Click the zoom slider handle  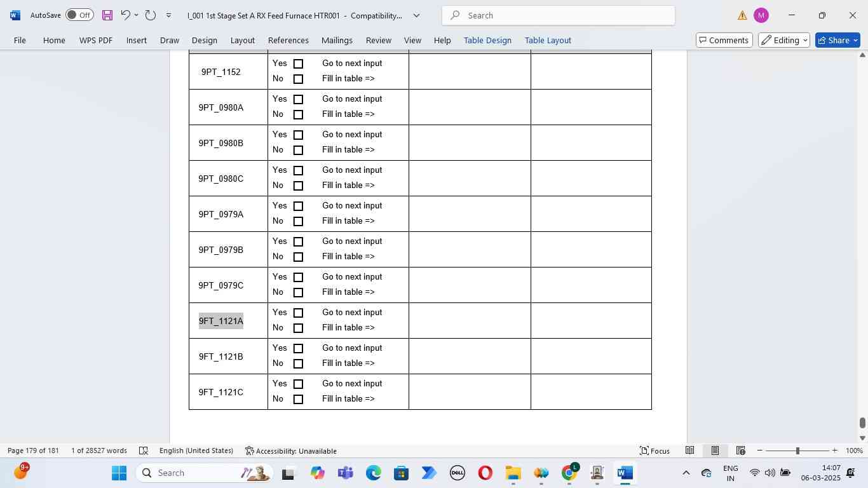tap(797, 451)
